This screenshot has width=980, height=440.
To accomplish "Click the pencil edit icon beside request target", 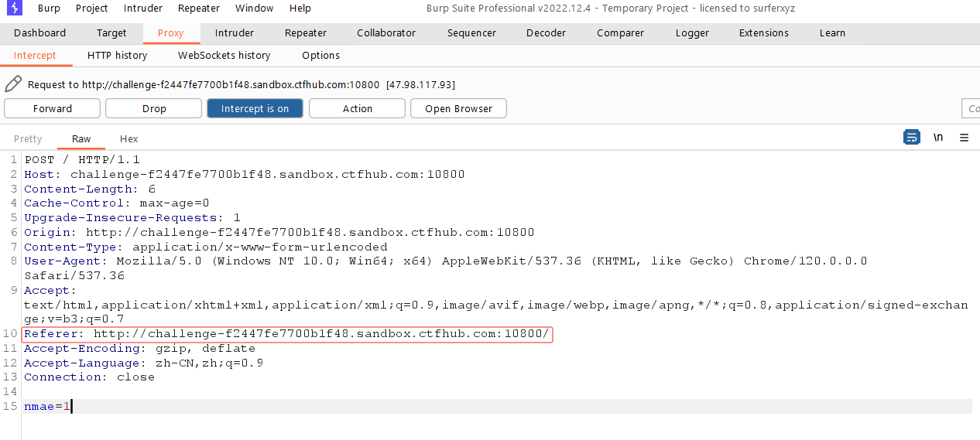I will (x=13, y=84).
